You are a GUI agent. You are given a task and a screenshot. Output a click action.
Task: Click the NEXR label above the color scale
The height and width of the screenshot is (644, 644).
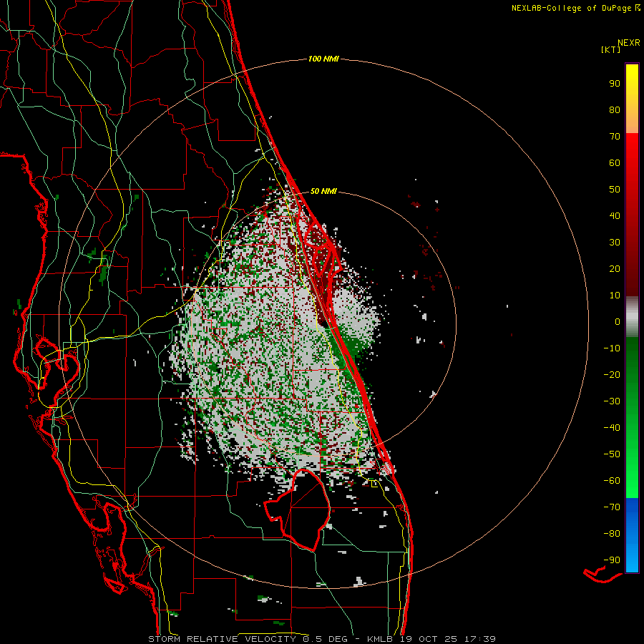point(629,43)
